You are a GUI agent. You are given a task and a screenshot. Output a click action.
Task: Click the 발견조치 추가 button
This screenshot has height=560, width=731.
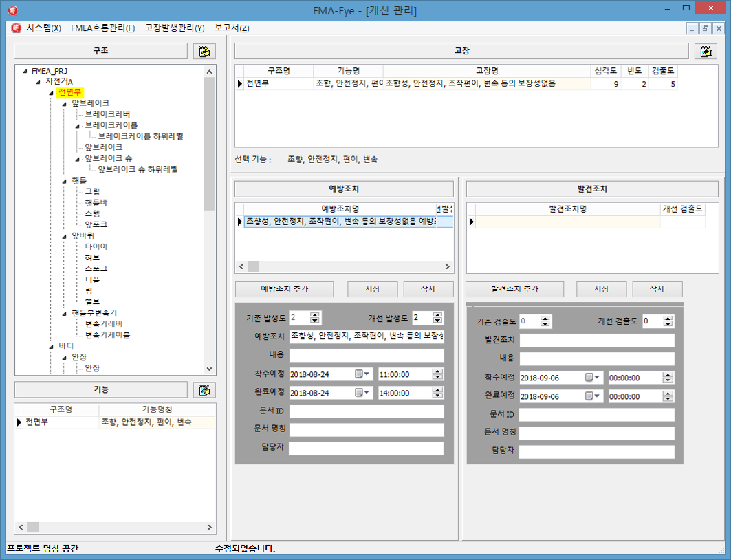coord(514,289)
